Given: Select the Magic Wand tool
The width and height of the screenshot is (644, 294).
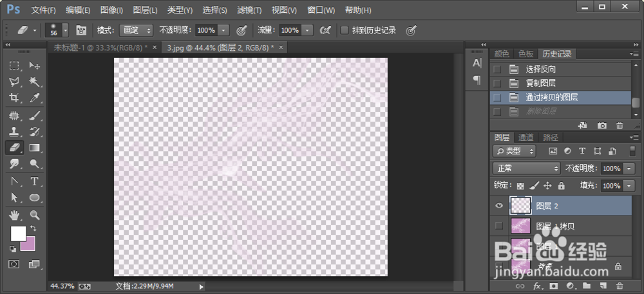Looking at the screenshot, I should pos(35,82).
